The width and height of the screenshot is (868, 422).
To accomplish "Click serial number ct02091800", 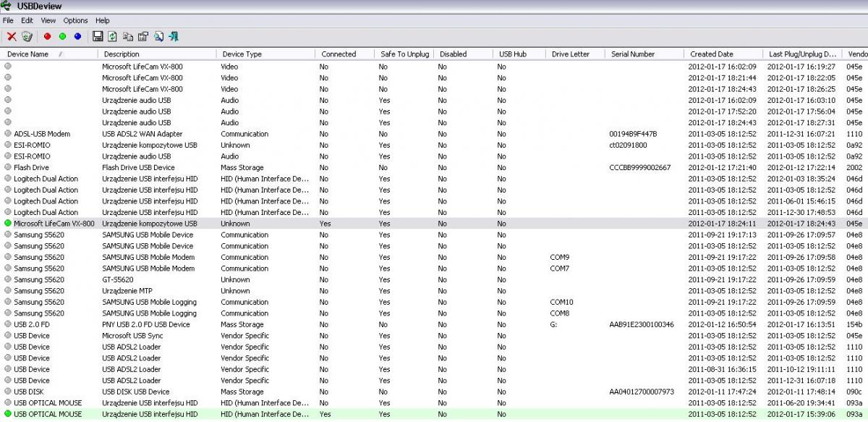I will tap(629, 145).
